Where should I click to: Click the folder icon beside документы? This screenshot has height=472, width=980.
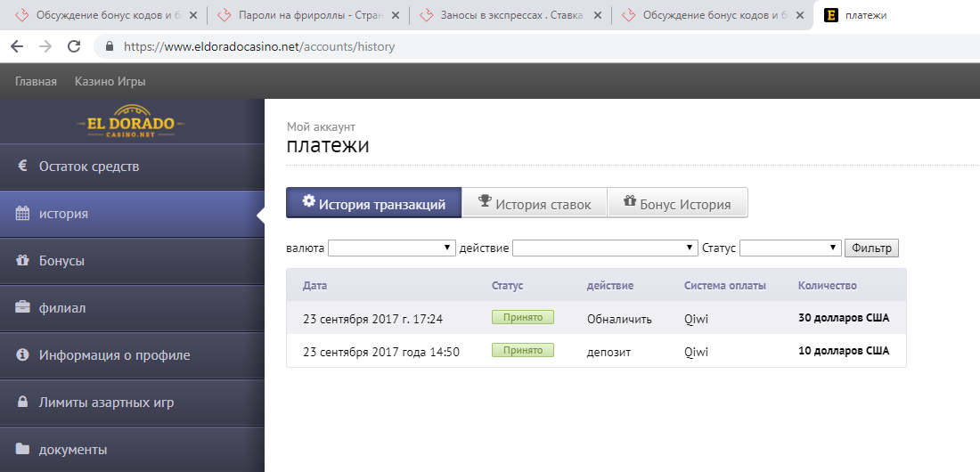pyautogui.click(x=22, y=450)
